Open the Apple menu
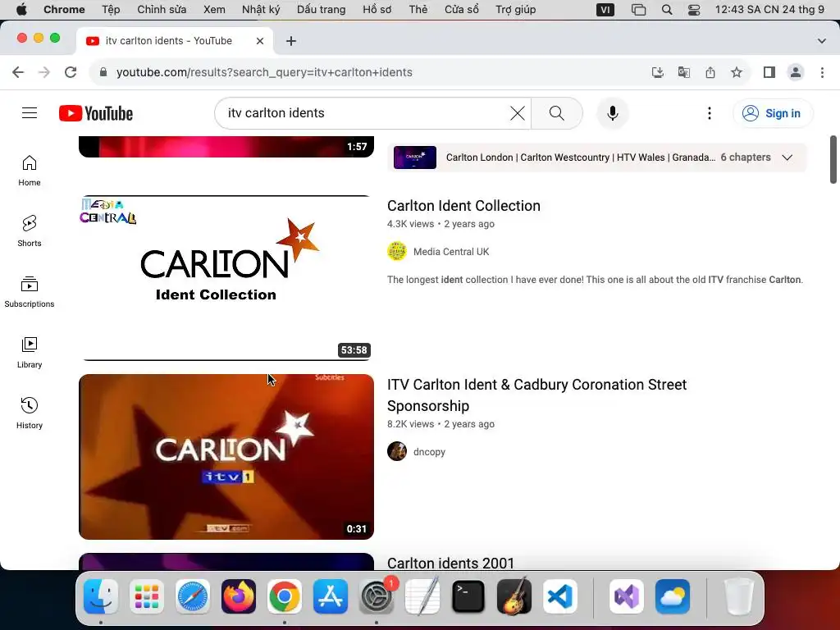 21,10
